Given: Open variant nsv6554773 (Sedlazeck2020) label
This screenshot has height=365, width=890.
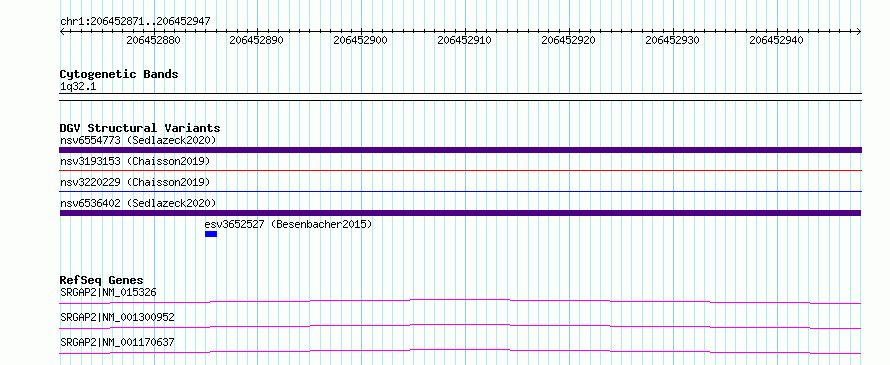Looking at the screenshot, I should 138,140.
